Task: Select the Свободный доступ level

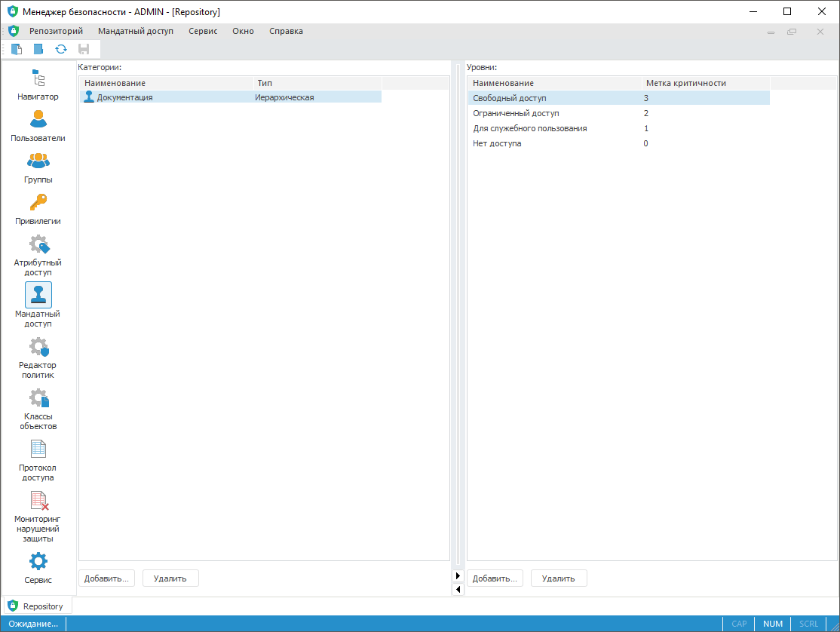Action: point(619,98)
